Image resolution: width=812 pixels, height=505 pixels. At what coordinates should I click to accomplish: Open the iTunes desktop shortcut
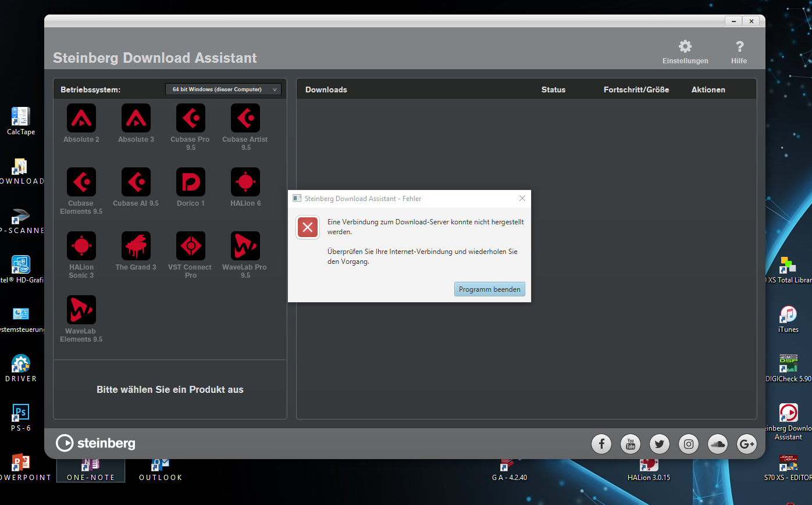[x=788, y=319]
